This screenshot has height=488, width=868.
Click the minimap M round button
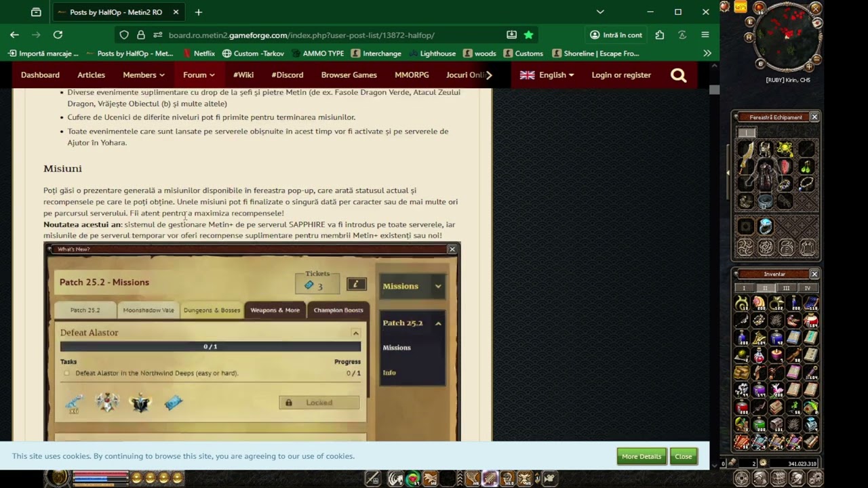coord(749,38)
